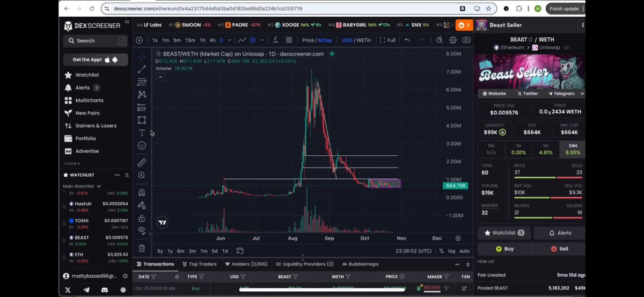The image size is (644, 297).
Task: Toggle log scale on chart
Action: click(x=451, y=251)
